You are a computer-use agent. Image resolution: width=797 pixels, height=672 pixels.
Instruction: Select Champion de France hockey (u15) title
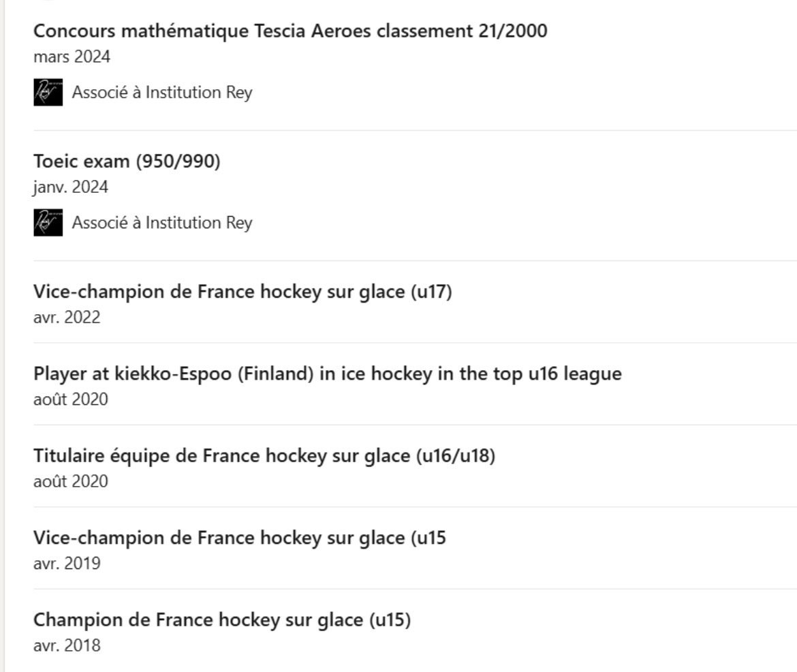pos(222,620)
